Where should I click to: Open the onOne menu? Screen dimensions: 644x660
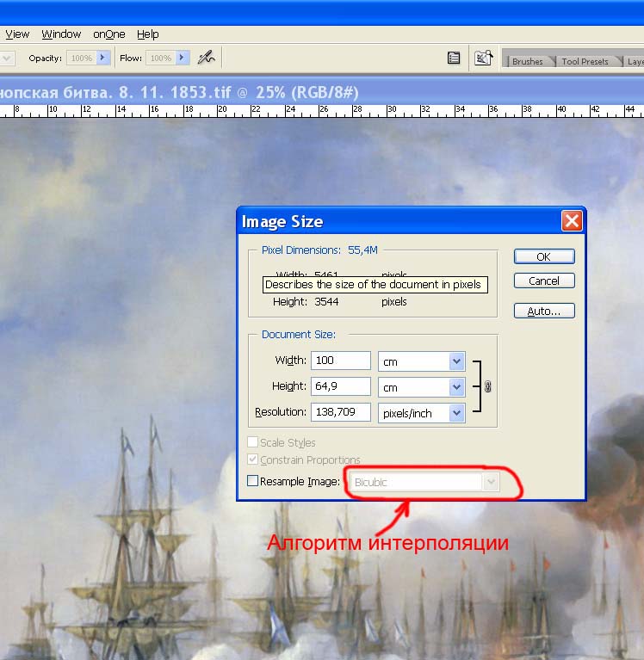pyautogui.click(x=109, y=34)
